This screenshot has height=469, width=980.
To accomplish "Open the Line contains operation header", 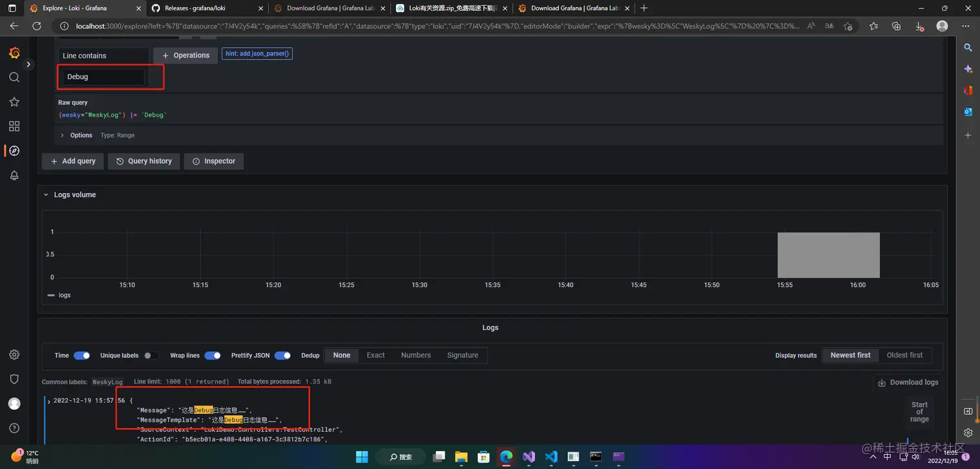I will click(104, 56).
